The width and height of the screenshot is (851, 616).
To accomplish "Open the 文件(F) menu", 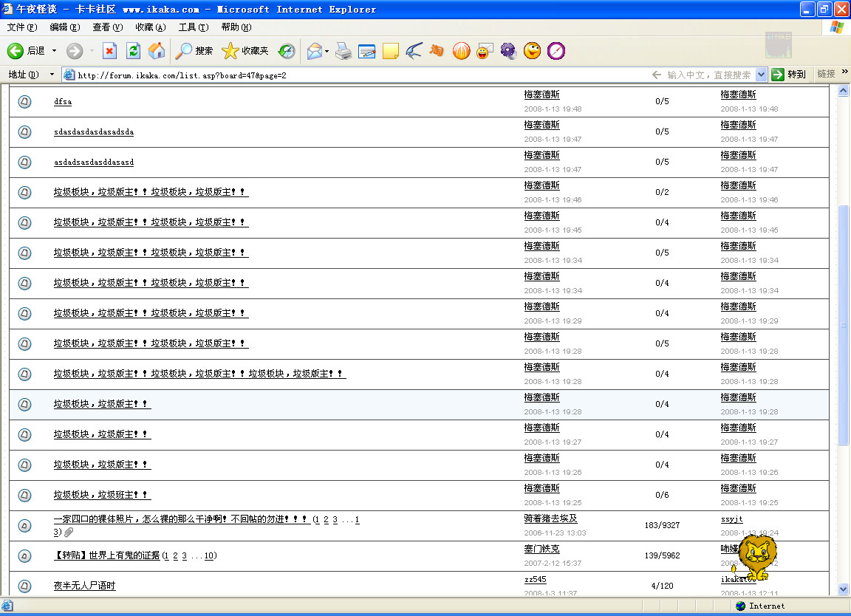I will [22, 27].
